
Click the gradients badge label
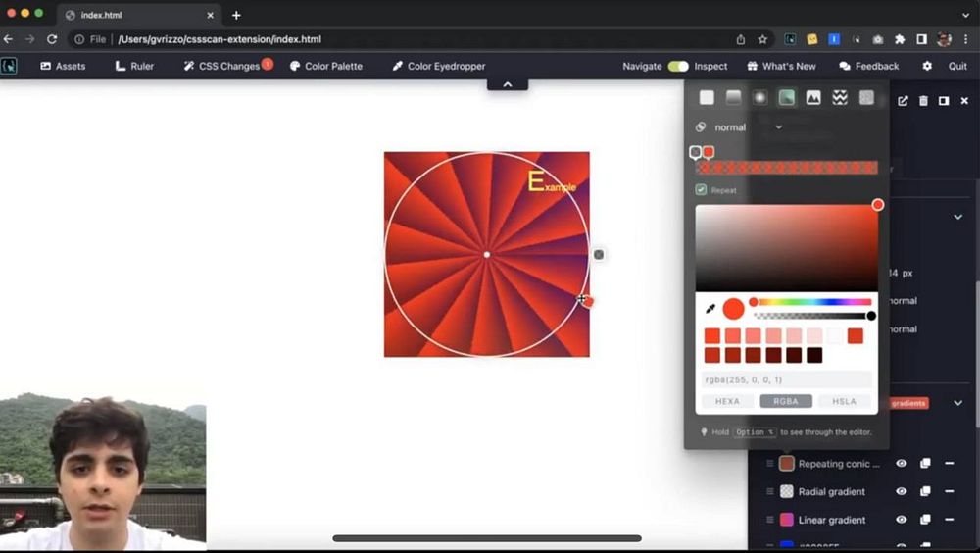point(908,403)
